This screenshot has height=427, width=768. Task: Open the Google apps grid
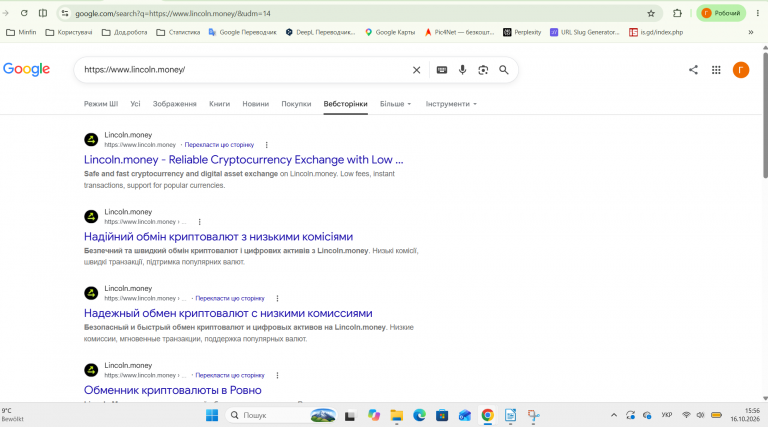716,70
